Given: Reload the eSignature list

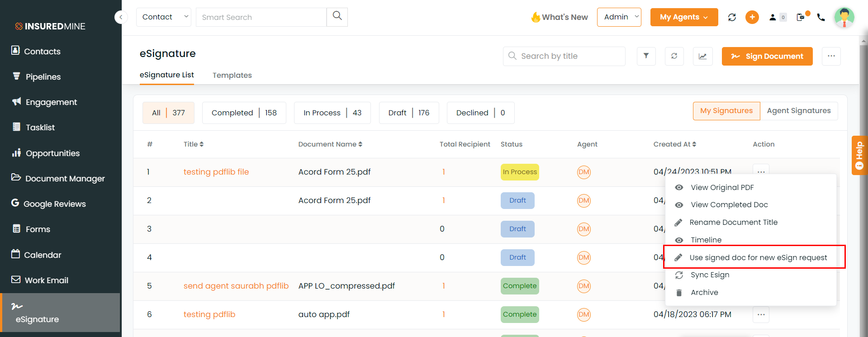Looking at the screenshot, I should pos(674,56).
